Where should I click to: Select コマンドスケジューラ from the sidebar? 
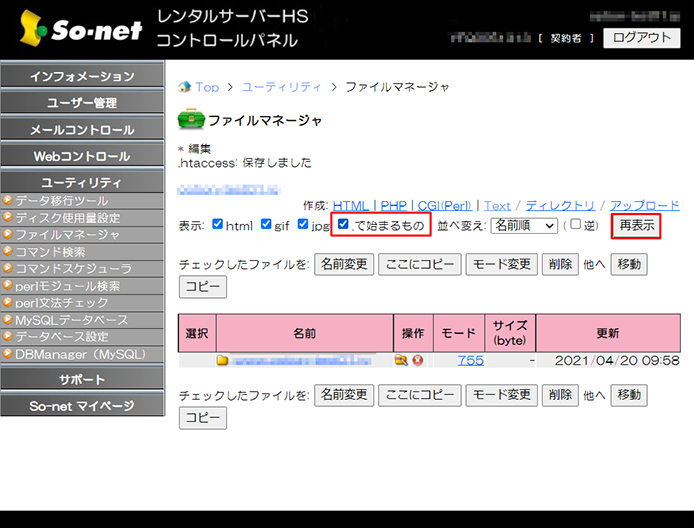click(x=73, y=269)
